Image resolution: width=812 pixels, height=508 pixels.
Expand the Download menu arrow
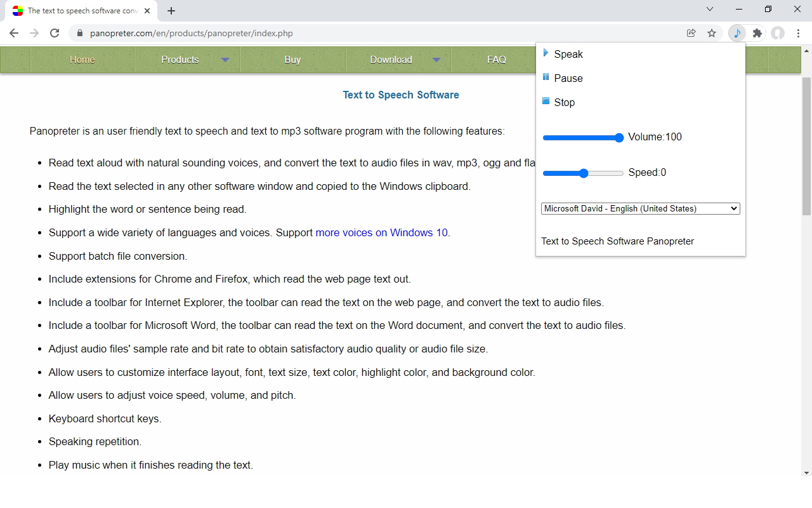click(x=436, y=60)
